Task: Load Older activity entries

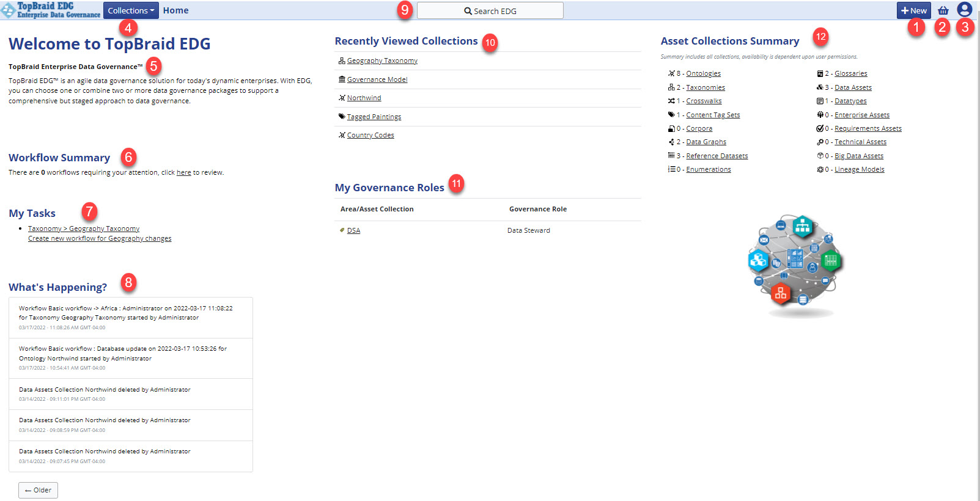Action: click(38, 490)
